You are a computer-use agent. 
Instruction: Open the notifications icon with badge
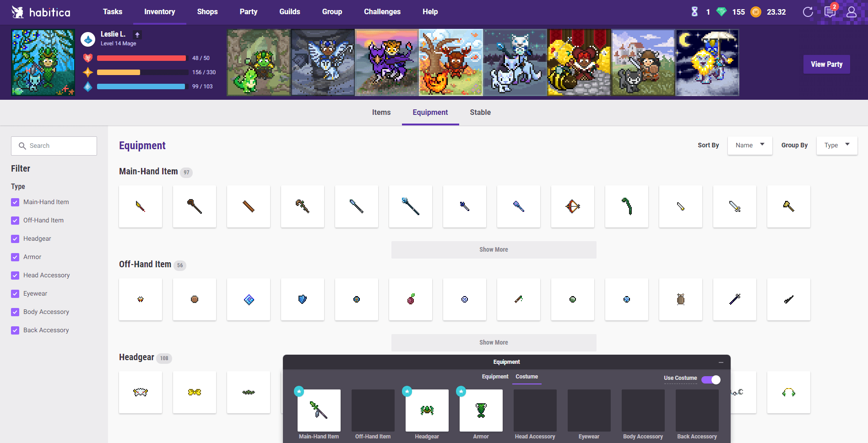[x=830, y=11]
